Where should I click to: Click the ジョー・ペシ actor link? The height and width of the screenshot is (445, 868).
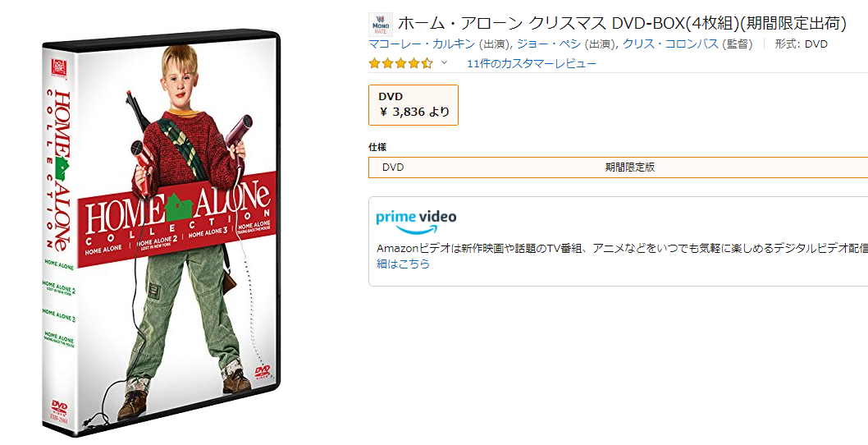click(x=549, y=44)
